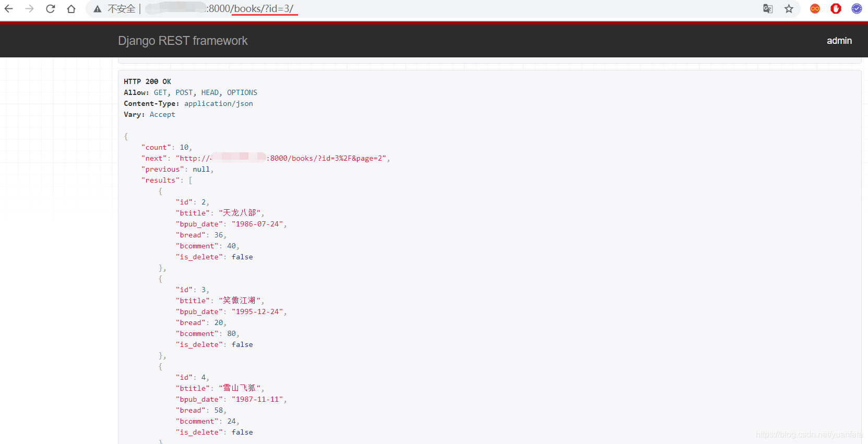Viewport: 868px width, 444px height.
Task: Click the book title 笑傲江湖
Action: click(x=240, y=301)
